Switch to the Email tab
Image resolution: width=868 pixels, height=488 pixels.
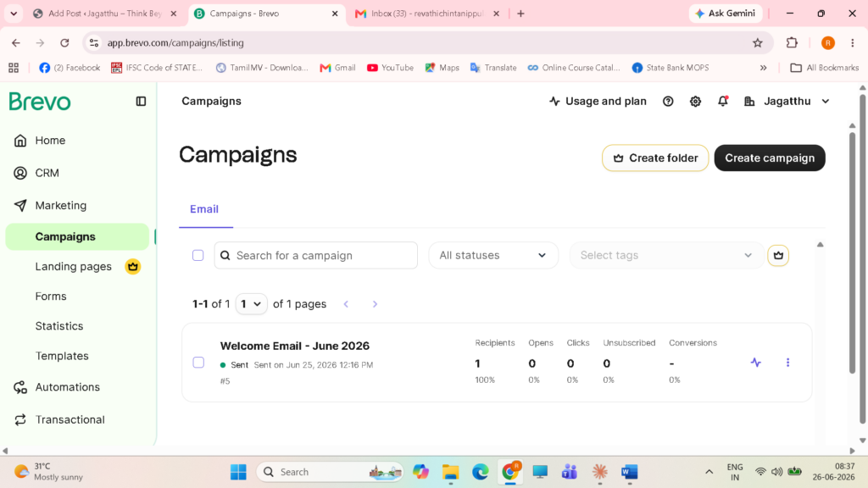click(x=204, y=209)
